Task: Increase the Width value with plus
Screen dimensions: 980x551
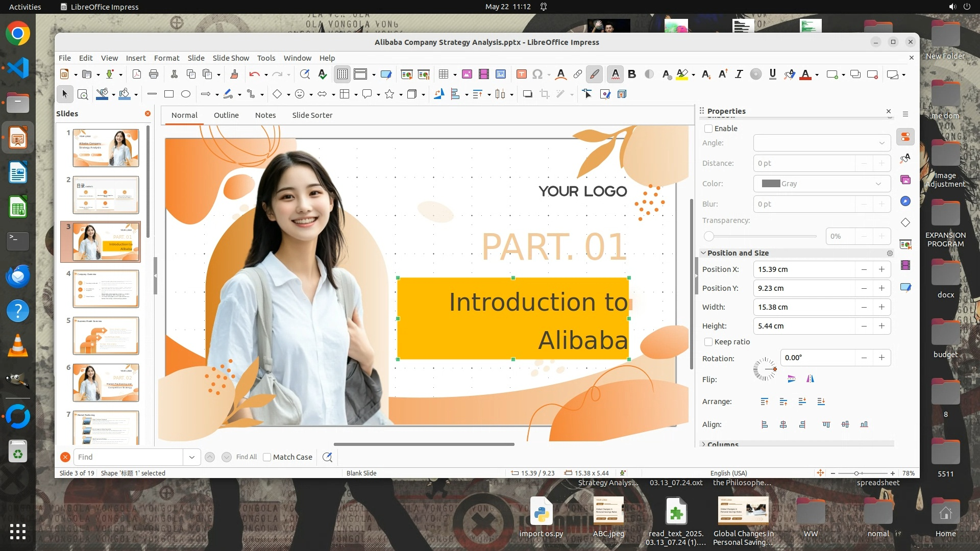Action: click(881, 307)
